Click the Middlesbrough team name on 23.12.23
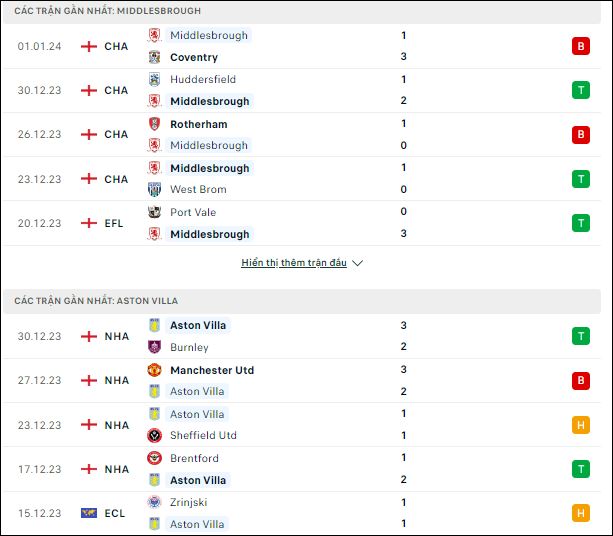Viewport: 613px width, 536px height. point(210,168)
